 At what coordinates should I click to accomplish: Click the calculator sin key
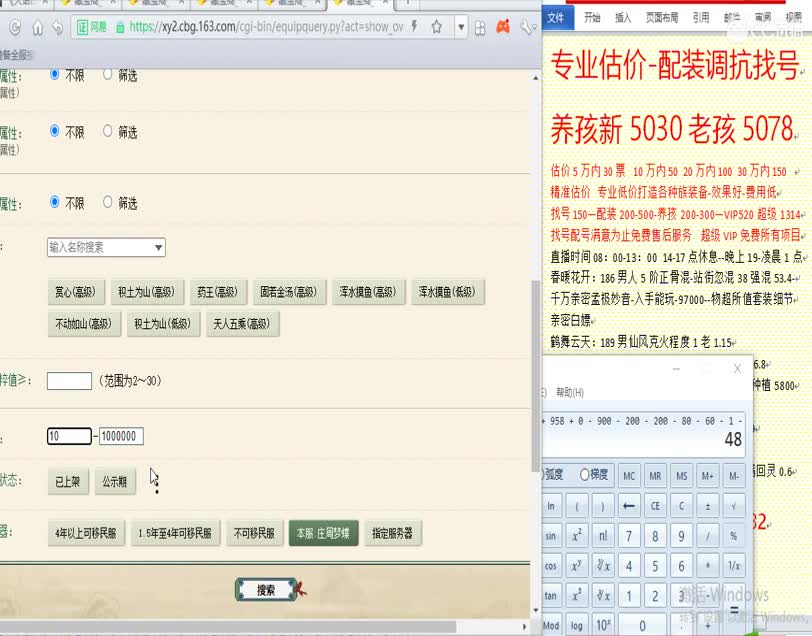550,536
